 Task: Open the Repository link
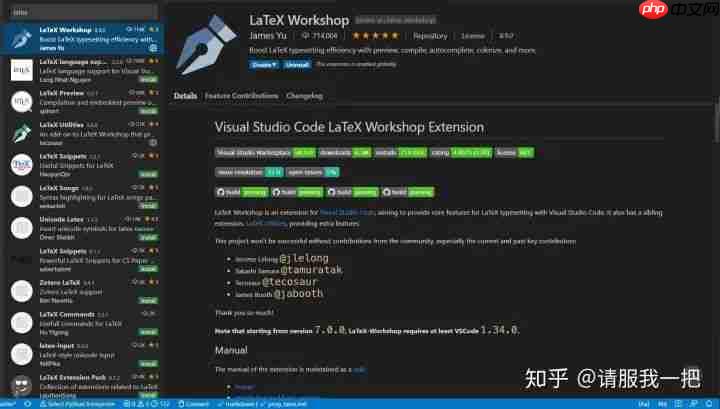coord(430,36)
